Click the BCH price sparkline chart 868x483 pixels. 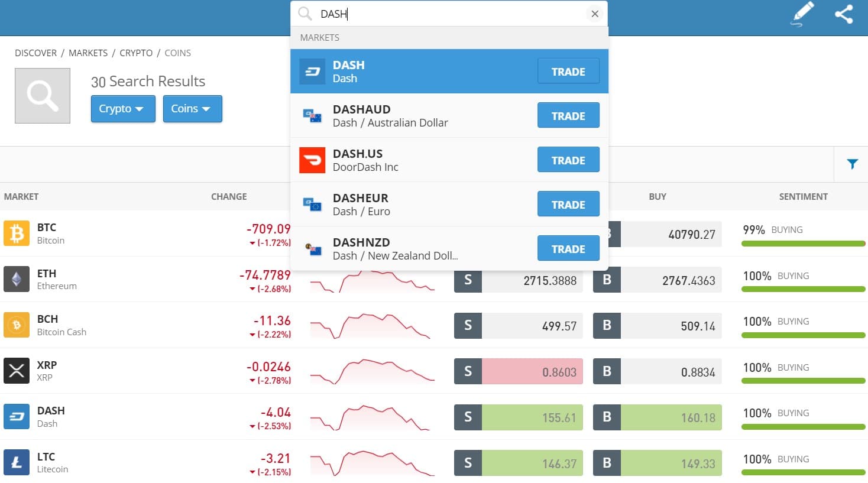coord(371,326)
